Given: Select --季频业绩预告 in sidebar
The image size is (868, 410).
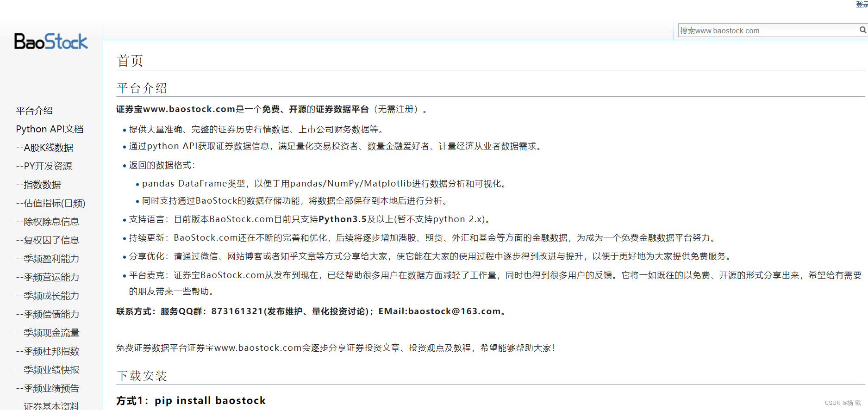Looking at the screenshot, I should coord(47,388).
